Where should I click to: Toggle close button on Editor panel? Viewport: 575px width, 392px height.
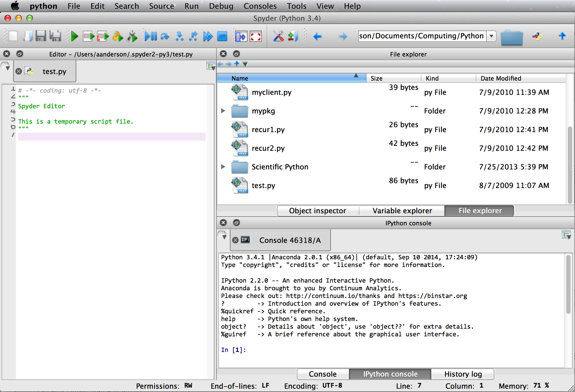coord(7,54)
